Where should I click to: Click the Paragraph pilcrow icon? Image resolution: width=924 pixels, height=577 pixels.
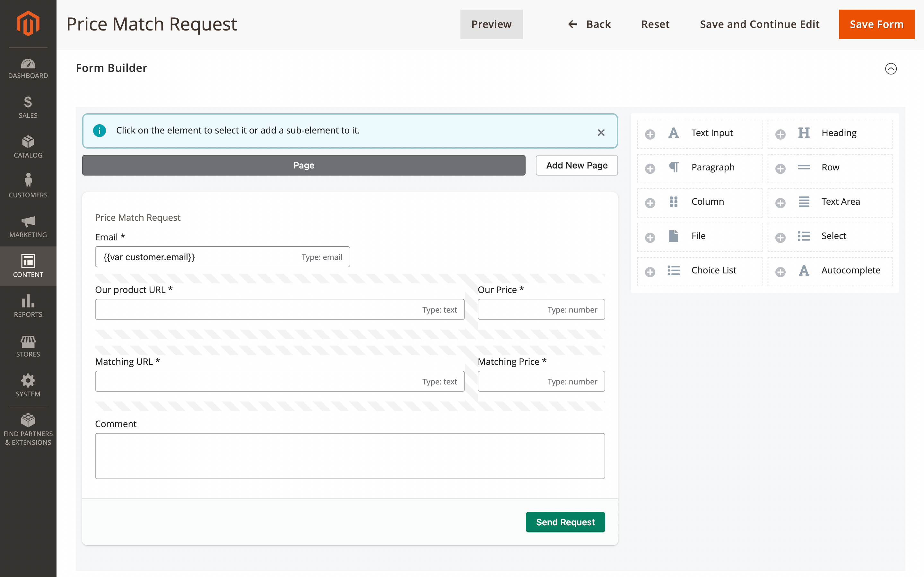tap(674, 167)
